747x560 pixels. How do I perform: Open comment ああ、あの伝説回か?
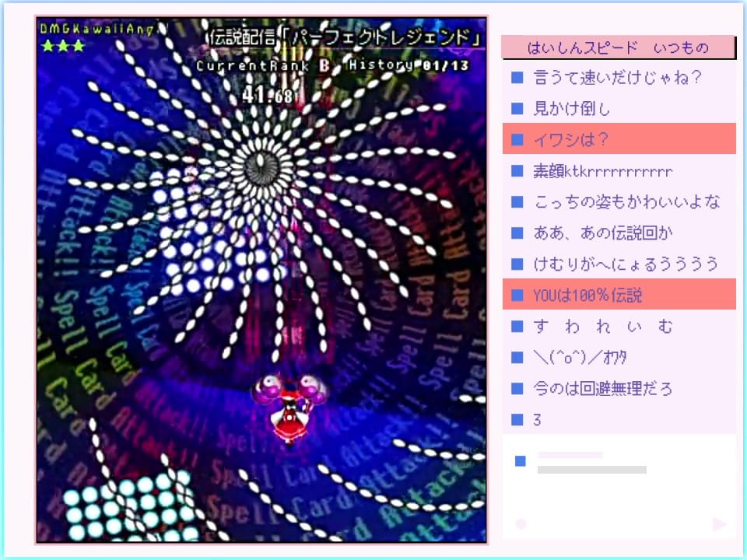click(x=603, y=233)
